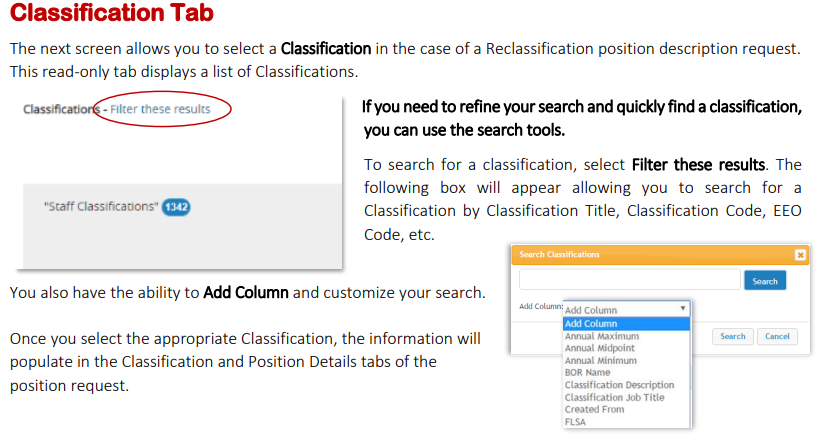
Task: Click the lower Search button beside Cancel
Action: coord(732,336)
